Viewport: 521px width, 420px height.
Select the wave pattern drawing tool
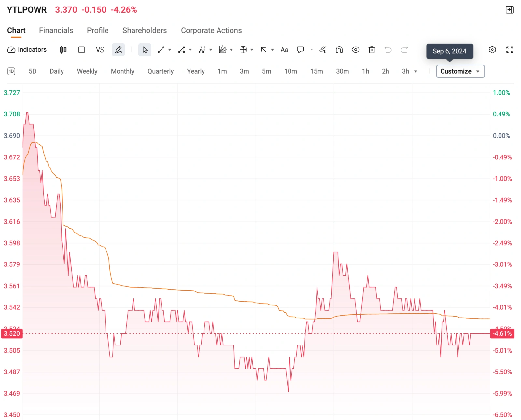[x=202, y=50]
